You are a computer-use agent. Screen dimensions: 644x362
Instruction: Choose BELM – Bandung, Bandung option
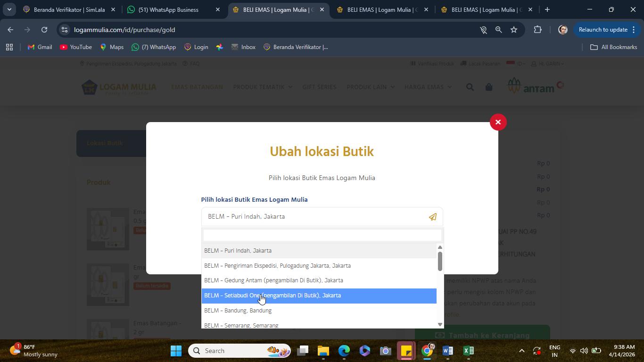319,311
